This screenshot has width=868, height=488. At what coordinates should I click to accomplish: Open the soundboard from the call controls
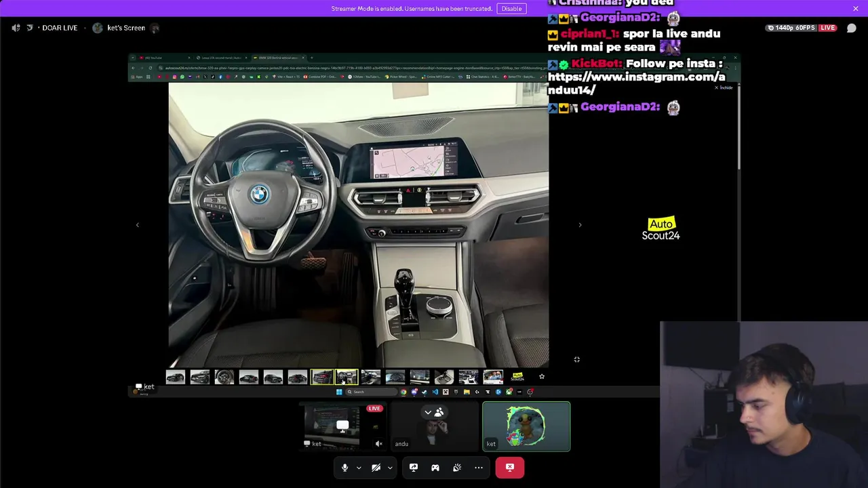pyautogui.click(x=457, y=468)
